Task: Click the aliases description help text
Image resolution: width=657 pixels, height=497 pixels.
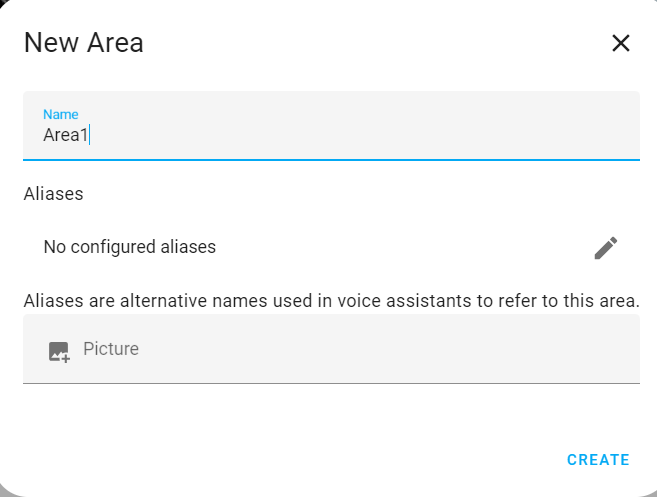Action: click(331, 301)
